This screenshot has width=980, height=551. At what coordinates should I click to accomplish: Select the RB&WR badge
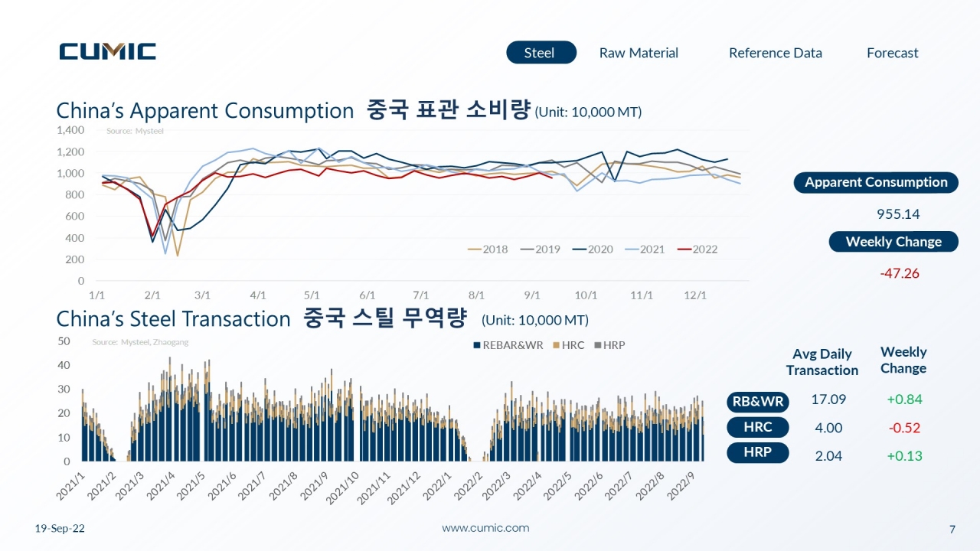point(757,402)
